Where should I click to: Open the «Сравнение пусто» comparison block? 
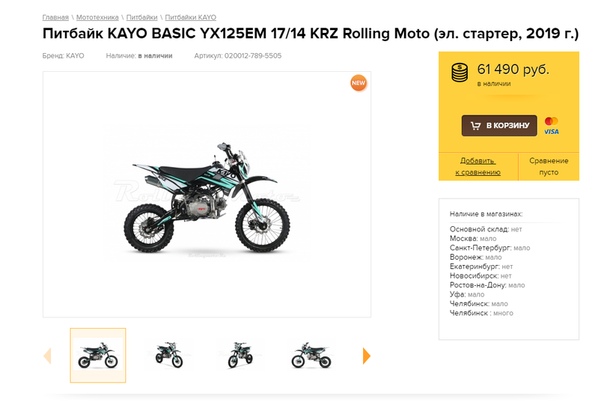(x=548, y=166)
